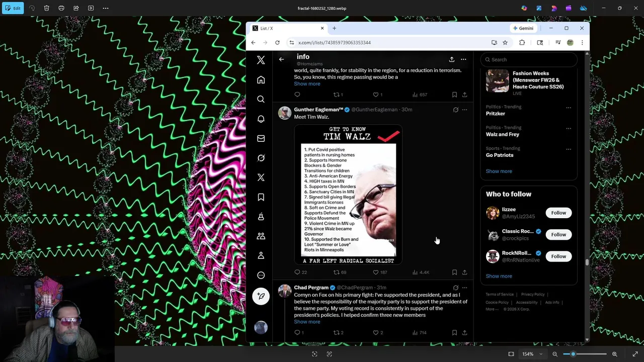Bookmark Chad Pergram's tweet
This screenshot has height=362, width=644.
[454, 332]
